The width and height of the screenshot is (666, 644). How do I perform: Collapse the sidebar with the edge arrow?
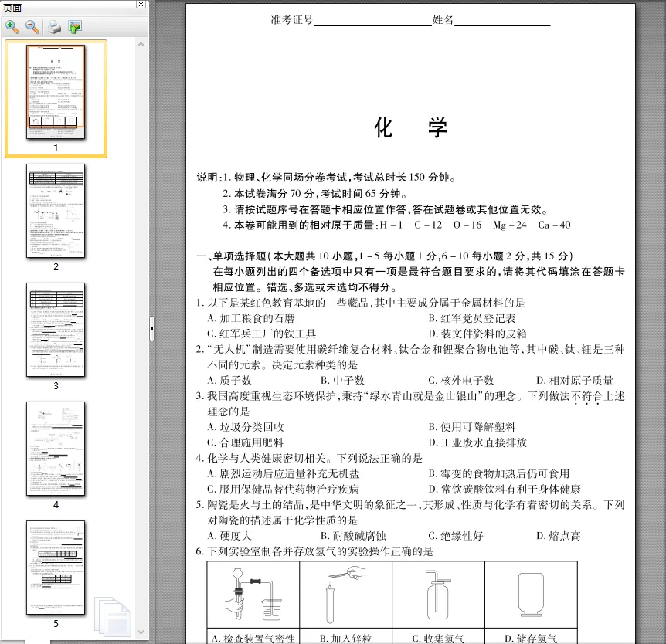click(x=151, y=330)
